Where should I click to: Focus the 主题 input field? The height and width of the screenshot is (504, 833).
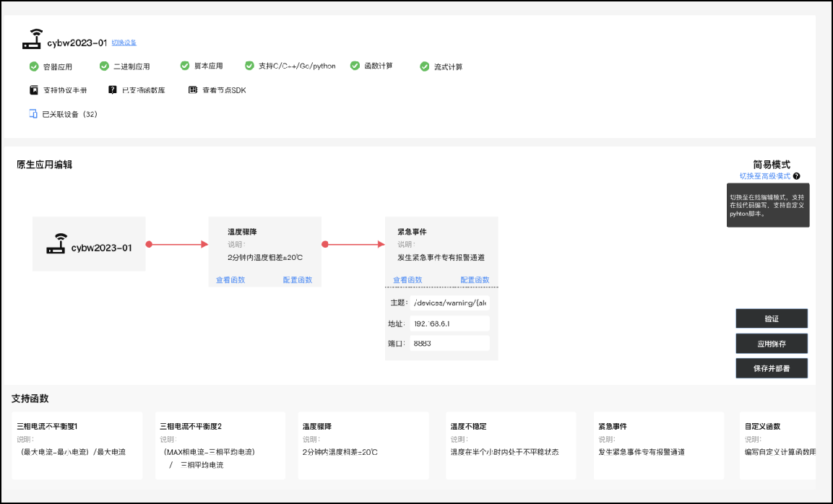click(449, 303)
